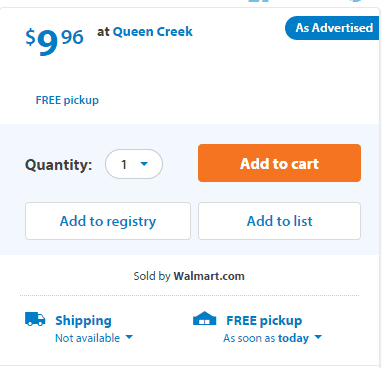The width and height of the screenshot is (389, 368).
Task: Open the Queen Creek store link
Action: [x=153, y=32]
